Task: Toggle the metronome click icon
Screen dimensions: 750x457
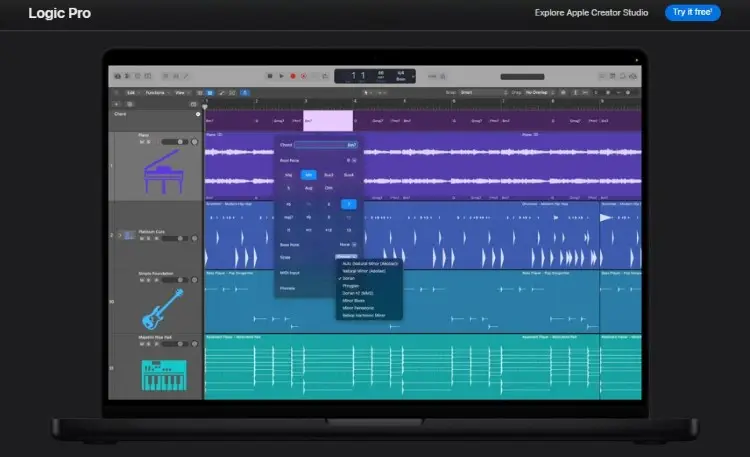Action: point(443,76)
